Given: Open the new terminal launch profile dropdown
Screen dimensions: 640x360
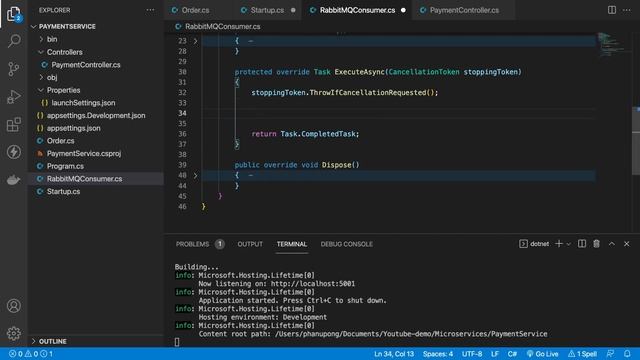Looking at the screenshot, I should [x=569, y=244].
